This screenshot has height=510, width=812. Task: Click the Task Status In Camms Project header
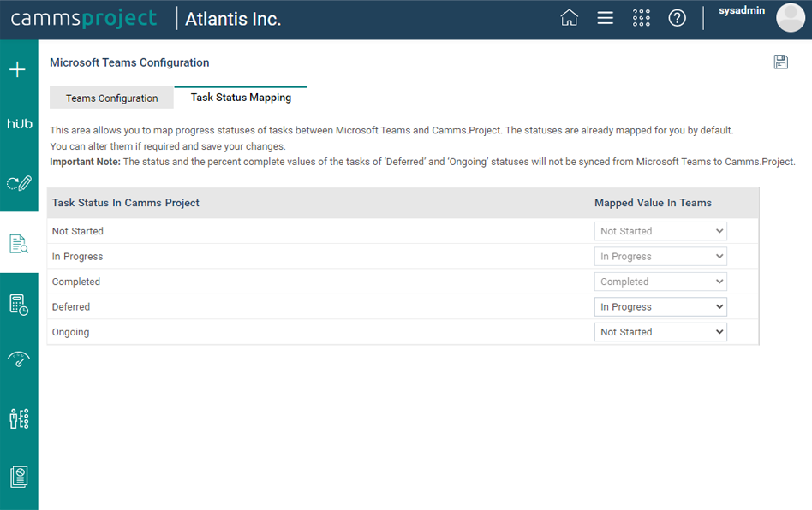click(125, 203)
